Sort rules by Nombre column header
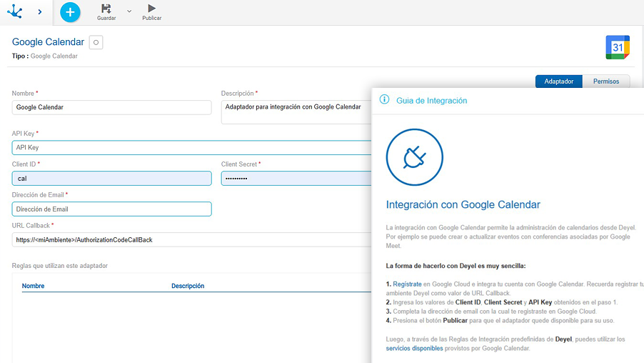 33,286
